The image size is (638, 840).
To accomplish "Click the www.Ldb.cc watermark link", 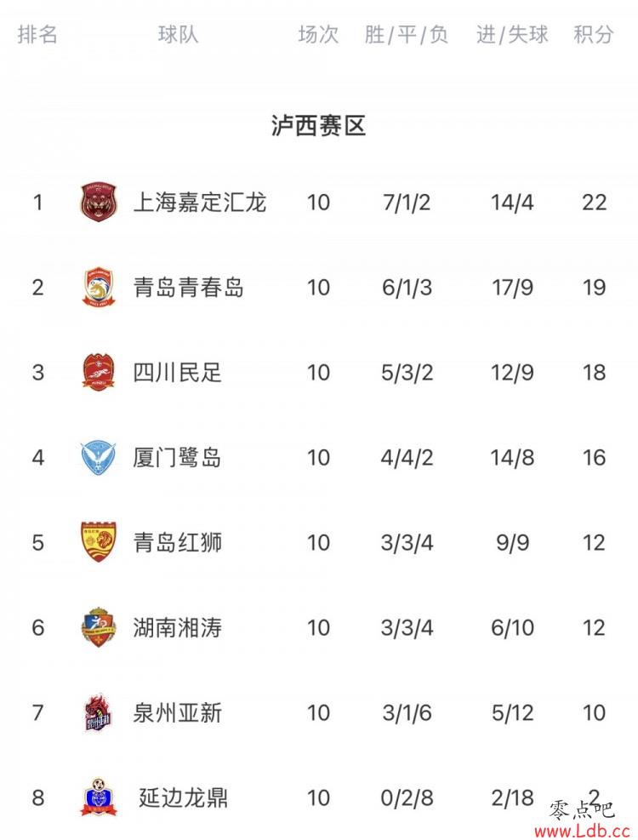I will tap(581, 831).
